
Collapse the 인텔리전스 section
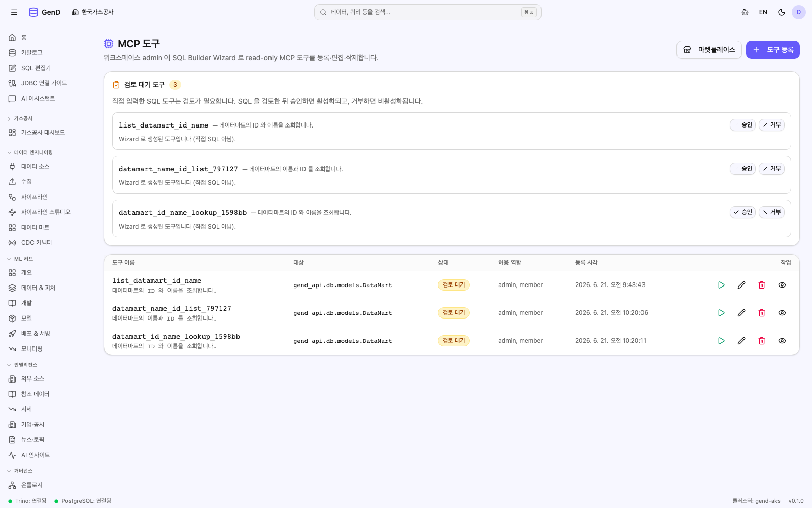(x=22, y=365)
